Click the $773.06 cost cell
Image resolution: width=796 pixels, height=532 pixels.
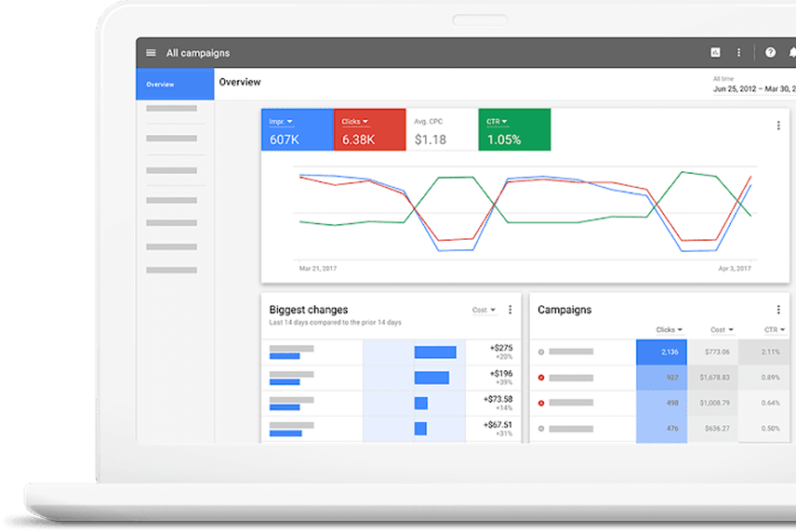[x=712, y=352]
